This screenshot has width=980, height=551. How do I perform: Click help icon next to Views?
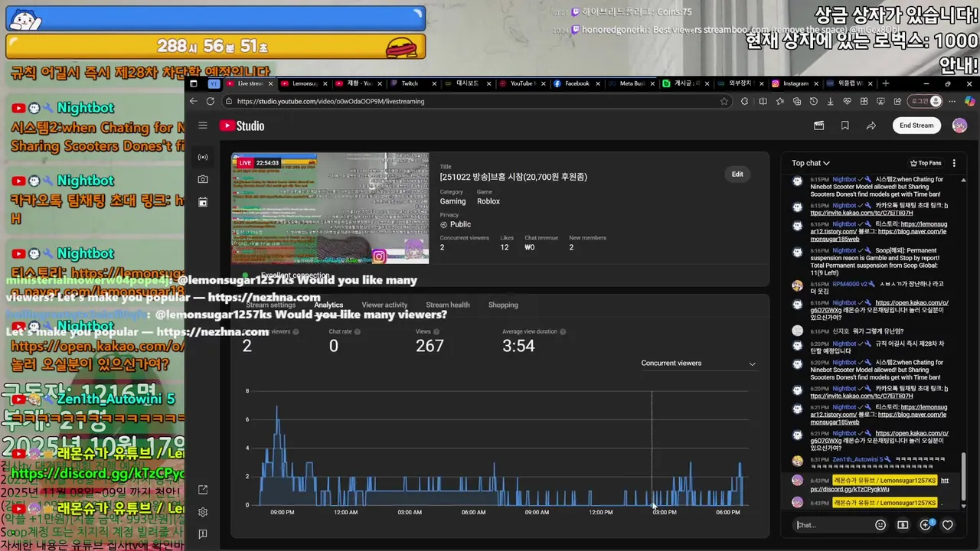tap(438, 331)
